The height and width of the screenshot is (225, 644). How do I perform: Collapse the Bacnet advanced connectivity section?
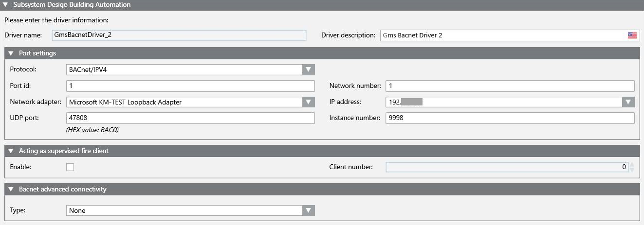(11, 189)
